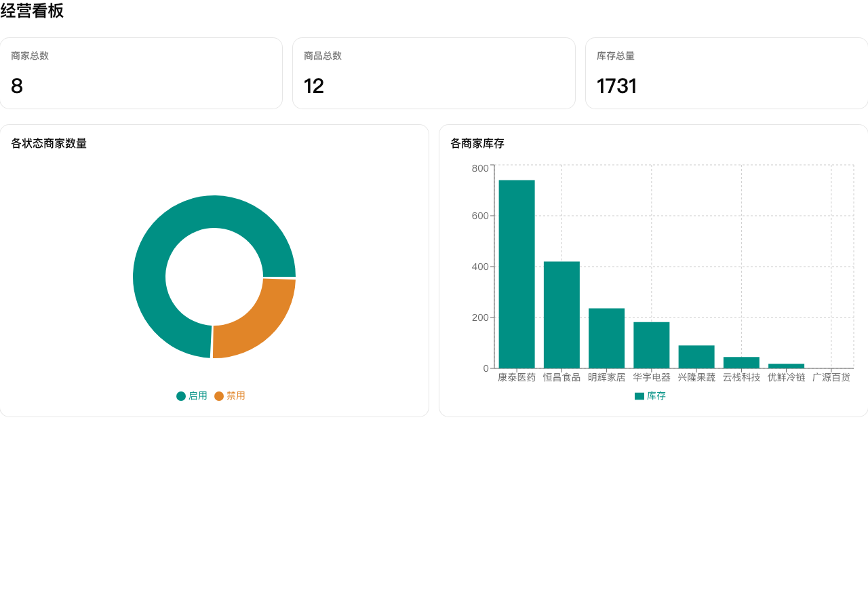The width and height of the screenshot is (868, 597).
Task: Click the 明辉家居 bar in the chart
Action: coord(606,339)
